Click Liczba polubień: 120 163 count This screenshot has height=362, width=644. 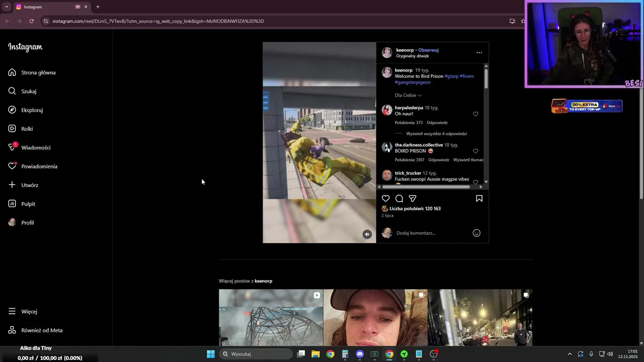tap(415, 209)
